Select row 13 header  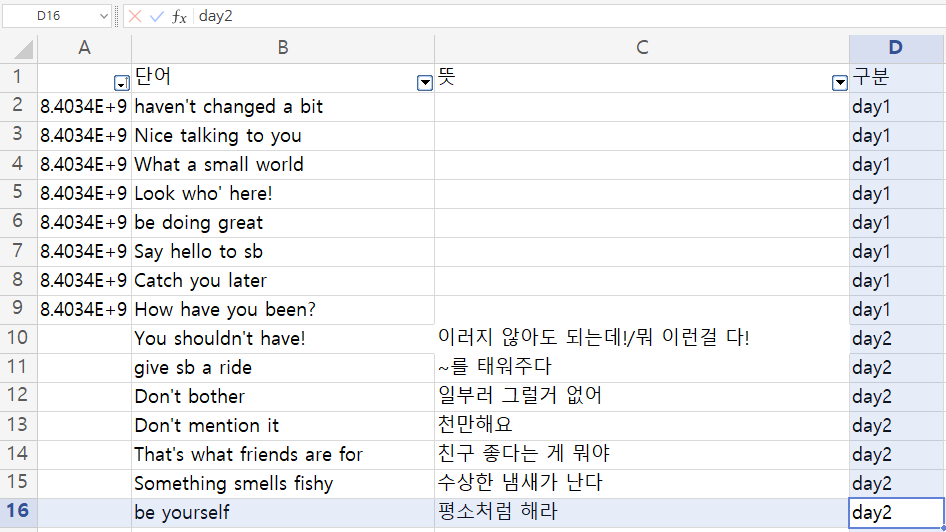point(18,425)
